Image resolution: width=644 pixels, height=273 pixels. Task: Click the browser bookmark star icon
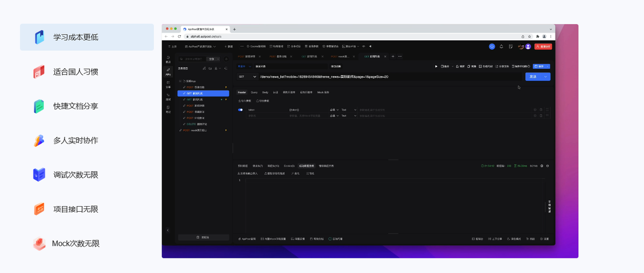click(530, 36)
